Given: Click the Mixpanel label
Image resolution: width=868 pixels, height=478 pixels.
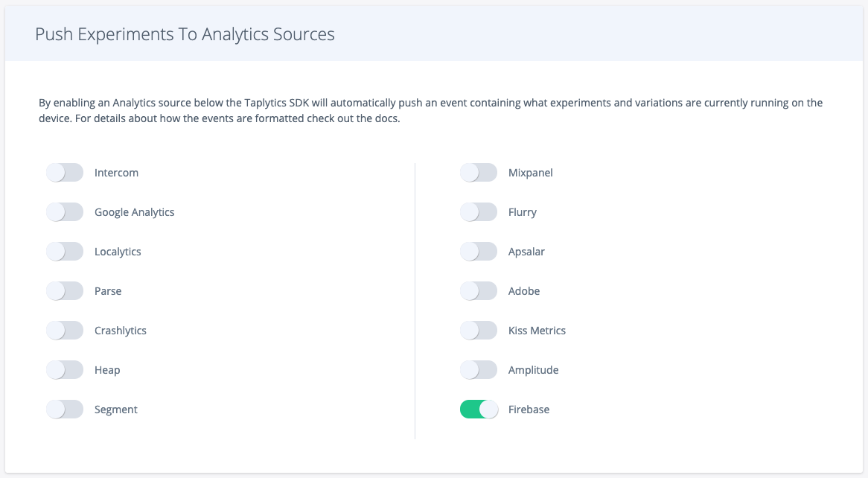Looking at the screenshot, I should 530,173.
